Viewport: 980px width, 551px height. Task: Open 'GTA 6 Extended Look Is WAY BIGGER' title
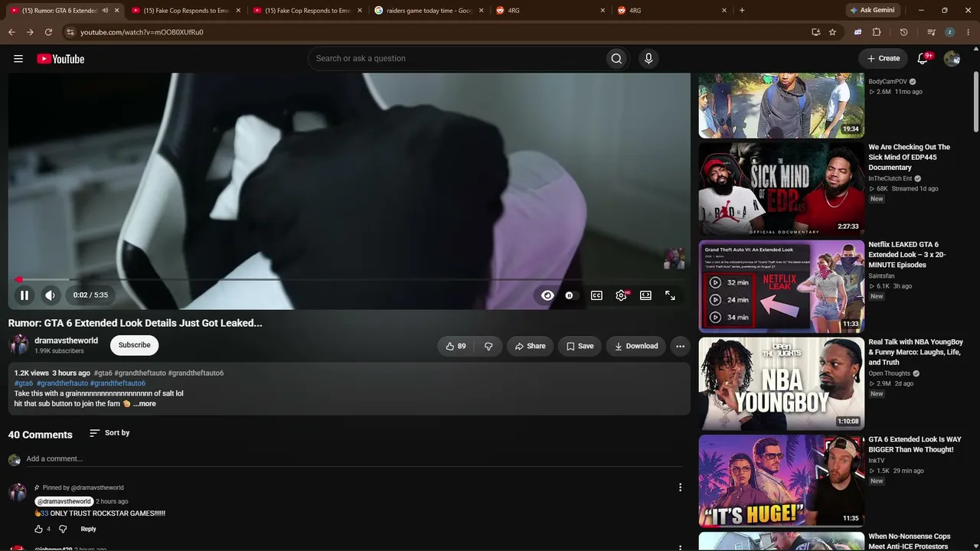(915, 445)
